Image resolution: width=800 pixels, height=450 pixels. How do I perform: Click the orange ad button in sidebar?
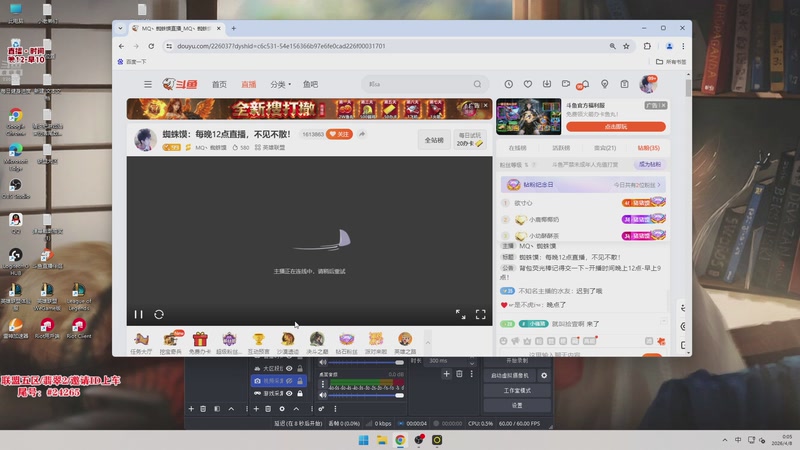(616, 127)
